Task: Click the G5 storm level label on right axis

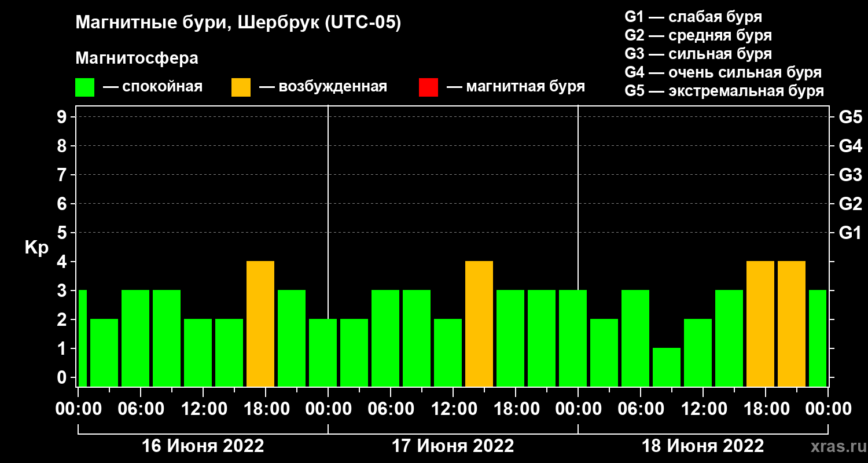Action: click(850, 117)
